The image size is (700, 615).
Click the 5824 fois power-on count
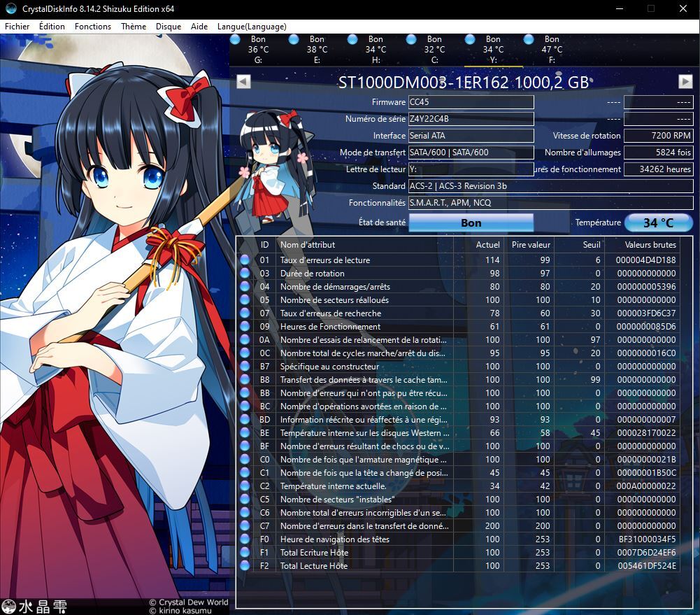[658, 153]
